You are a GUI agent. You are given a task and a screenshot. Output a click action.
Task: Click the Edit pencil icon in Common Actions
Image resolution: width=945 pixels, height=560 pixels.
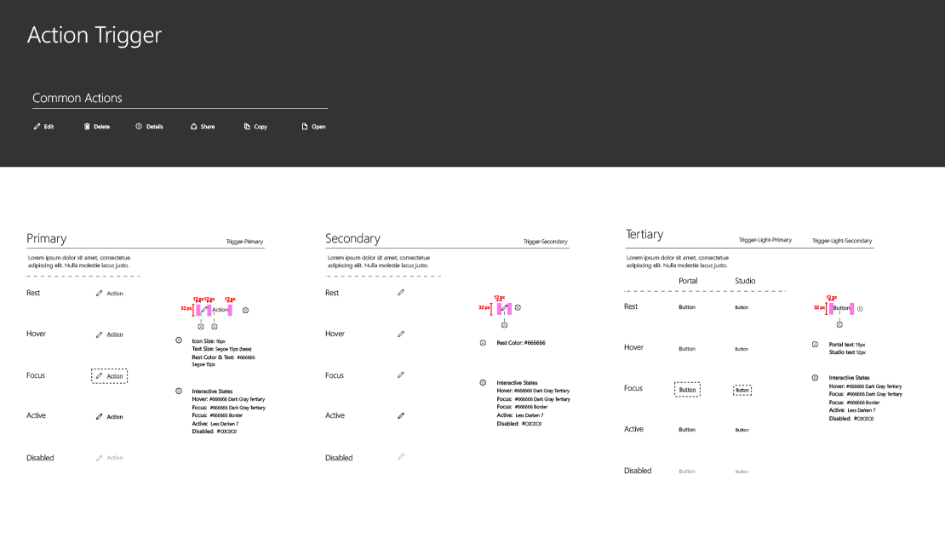point(37,127)
